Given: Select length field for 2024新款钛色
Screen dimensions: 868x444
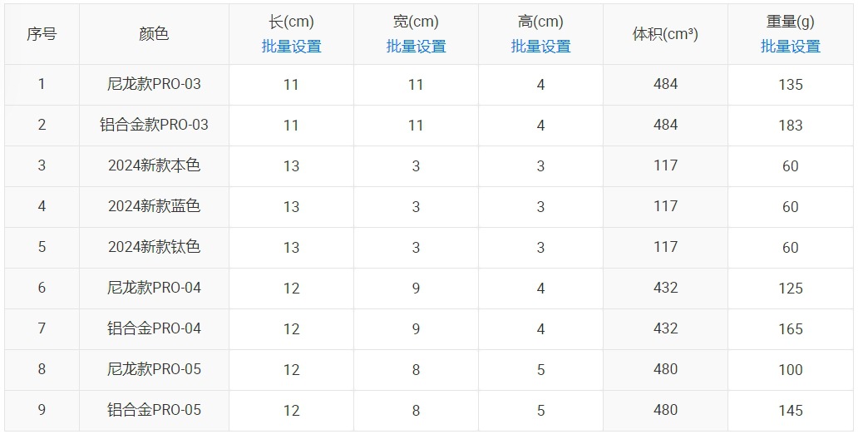Looking at the screenshot, I should pyautogui.click(x=291, y=248).
